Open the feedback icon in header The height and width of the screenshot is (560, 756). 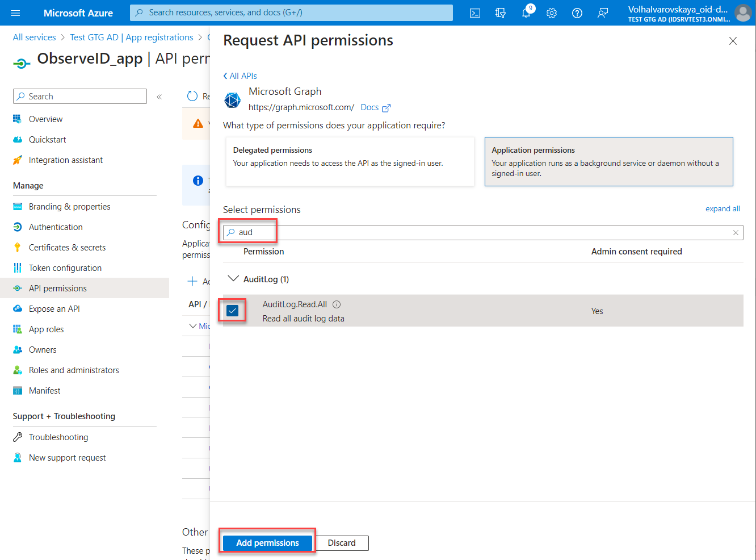[x=603, y=13]
